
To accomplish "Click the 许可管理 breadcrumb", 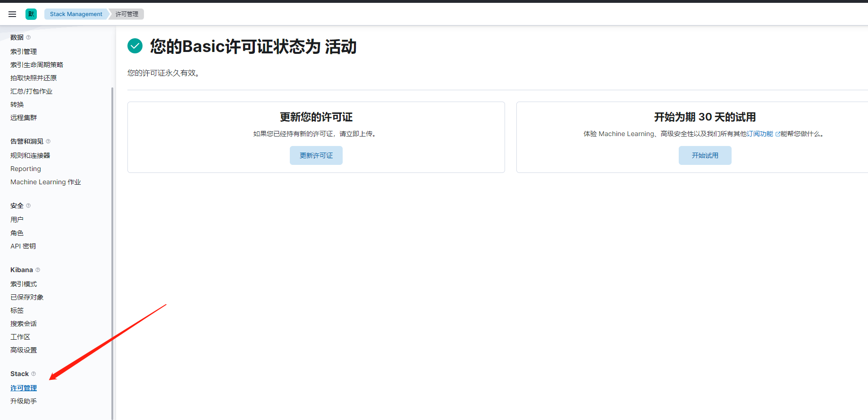I will pyautogui.click(x=127, y=14).
